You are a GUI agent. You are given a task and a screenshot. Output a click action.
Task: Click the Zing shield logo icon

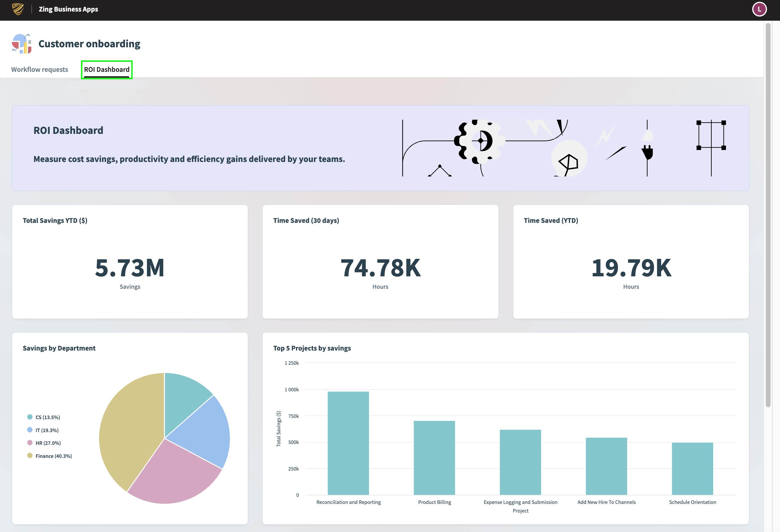18,9
